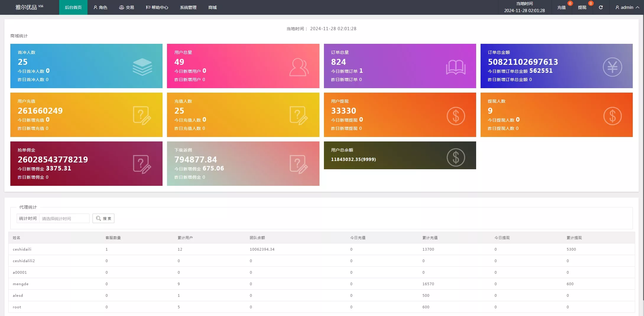Click the users icon on 用户总量 card
This screenshot has width=644, height=316.
[299, 67]
